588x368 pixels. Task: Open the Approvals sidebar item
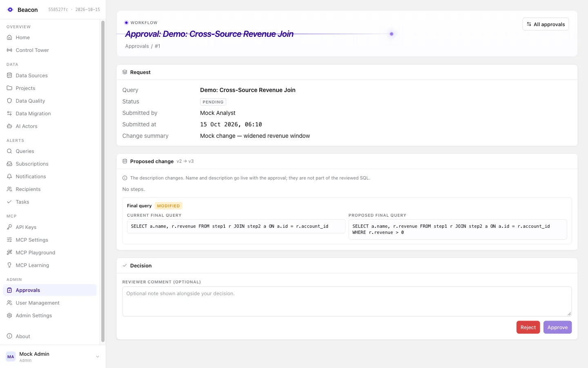click(x=50, y=290)
